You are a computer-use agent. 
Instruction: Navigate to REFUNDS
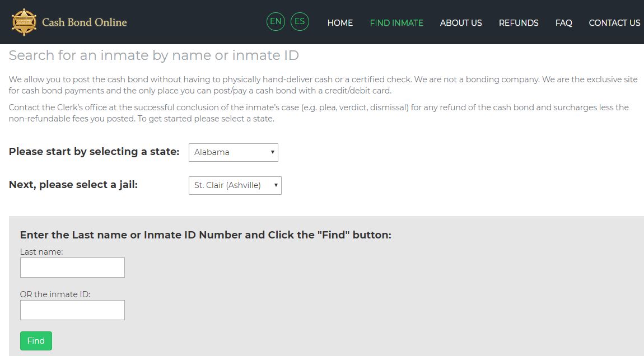pyautogui.click(x=519, y=23)
